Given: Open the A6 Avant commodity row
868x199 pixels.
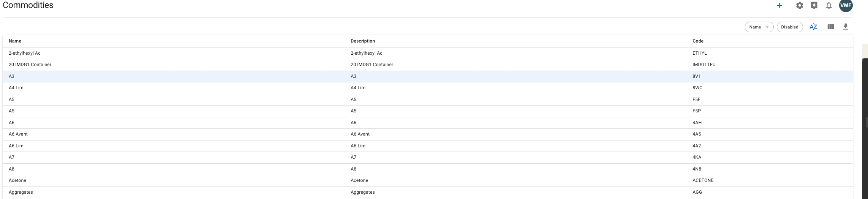Looking at the screenshot, I should point(18,134).
